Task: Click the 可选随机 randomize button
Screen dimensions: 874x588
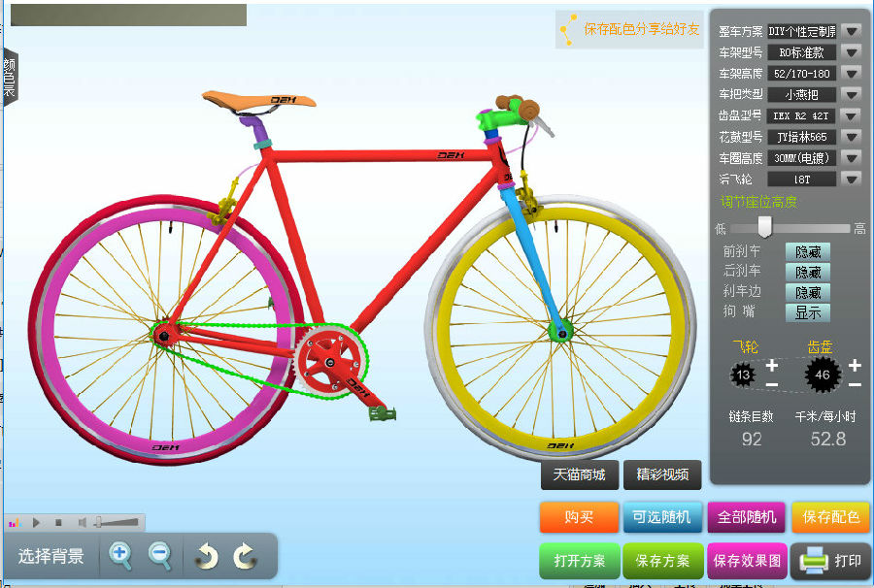Action: pyautogui.click(x=662, y=517)
